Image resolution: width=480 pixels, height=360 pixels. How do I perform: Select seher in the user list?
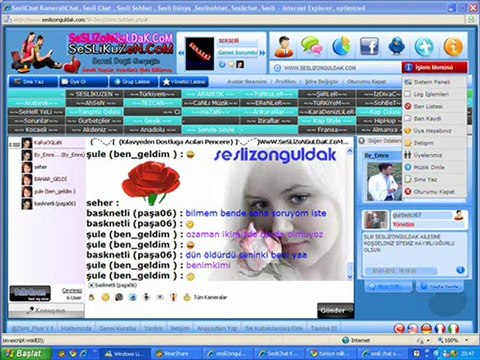[40, 167]
